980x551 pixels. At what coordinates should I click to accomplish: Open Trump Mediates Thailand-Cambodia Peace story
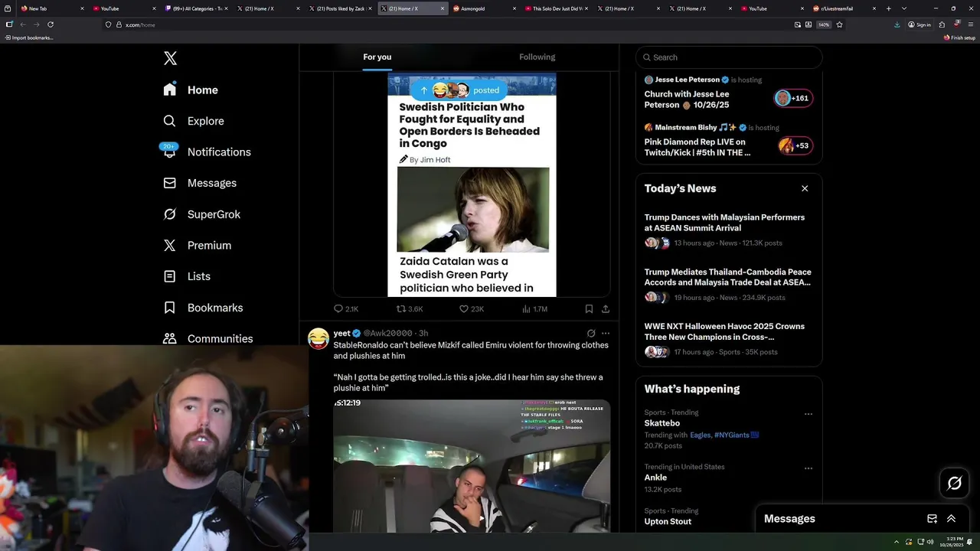[727, 277]
